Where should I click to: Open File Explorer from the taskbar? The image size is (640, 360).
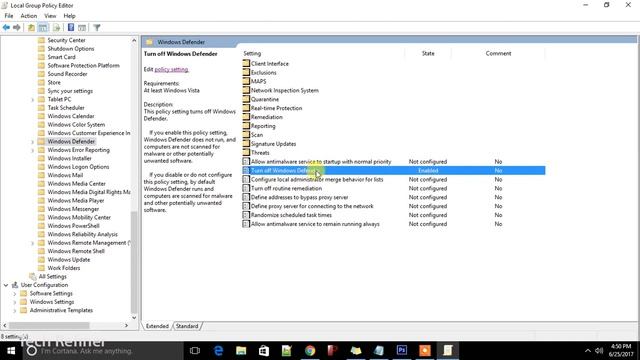[241, 350]
